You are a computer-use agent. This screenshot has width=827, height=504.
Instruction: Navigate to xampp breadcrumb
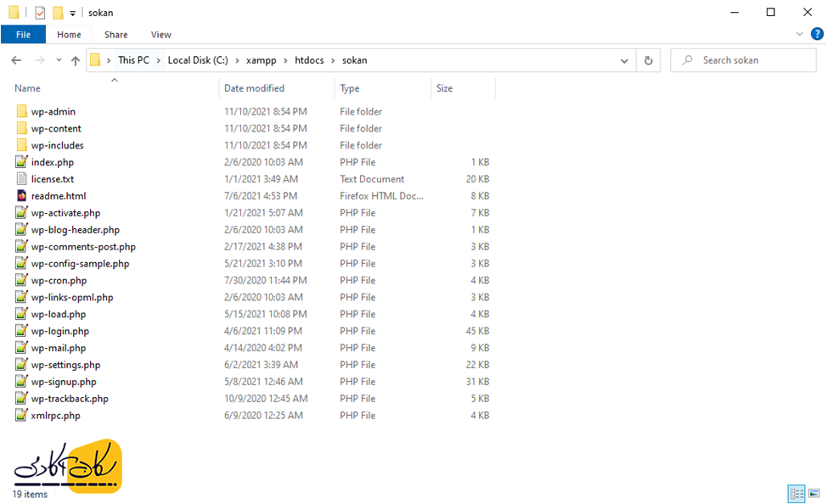coord(261,60)
